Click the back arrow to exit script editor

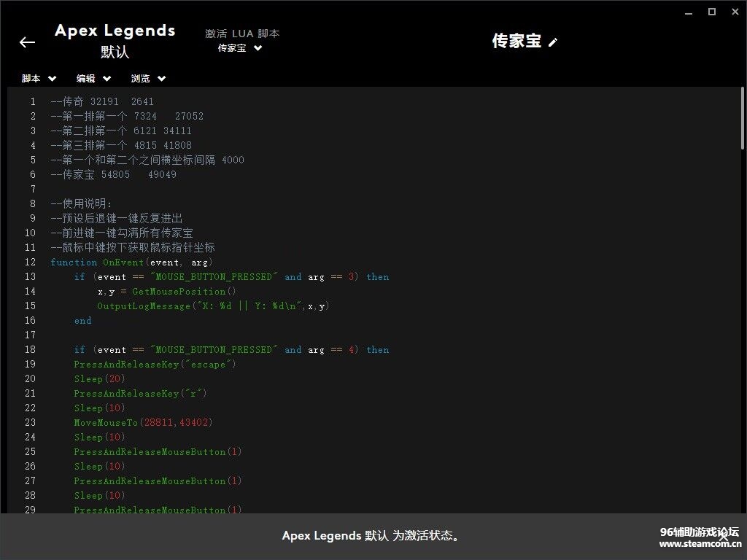[27, 42]
